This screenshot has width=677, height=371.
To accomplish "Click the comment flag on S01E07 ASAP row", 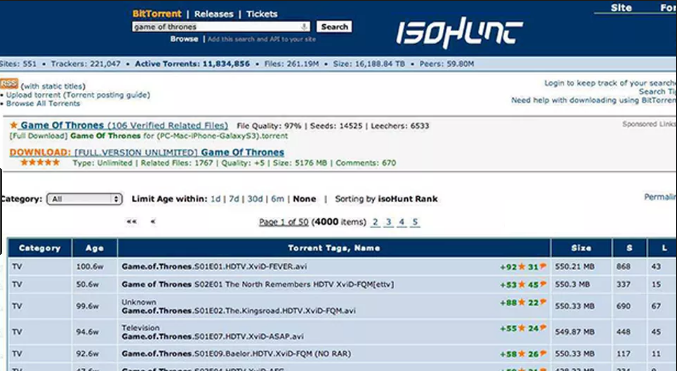I will click(x=543, y=328).
